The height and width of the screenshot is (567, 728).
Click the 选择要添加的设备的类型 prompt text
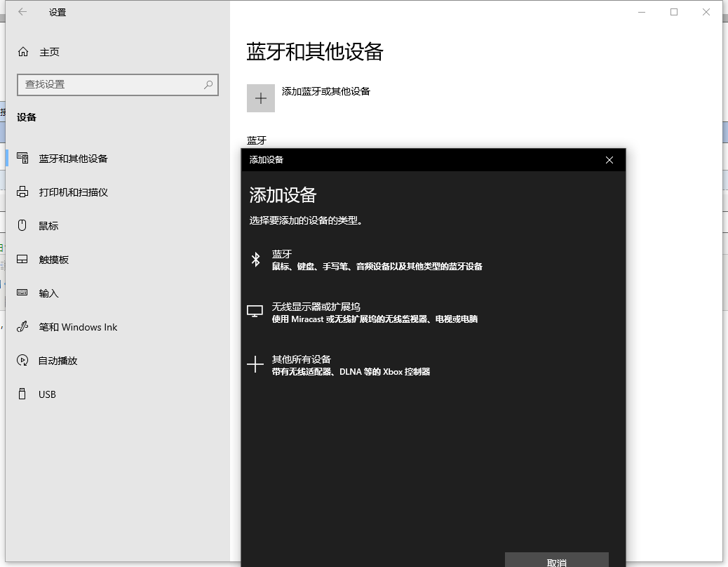(306, 220)
